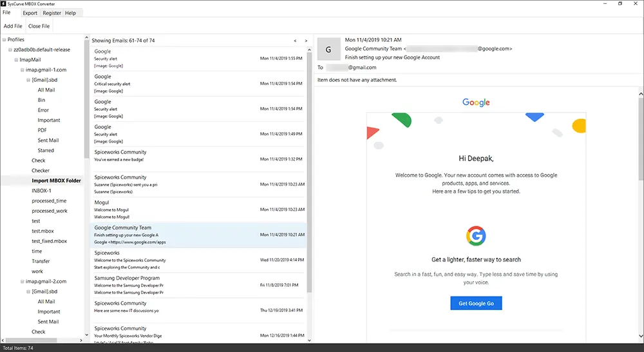This screenshot has width=644, height=352.
Task: Open the Register menu
Action: point(52,13)
